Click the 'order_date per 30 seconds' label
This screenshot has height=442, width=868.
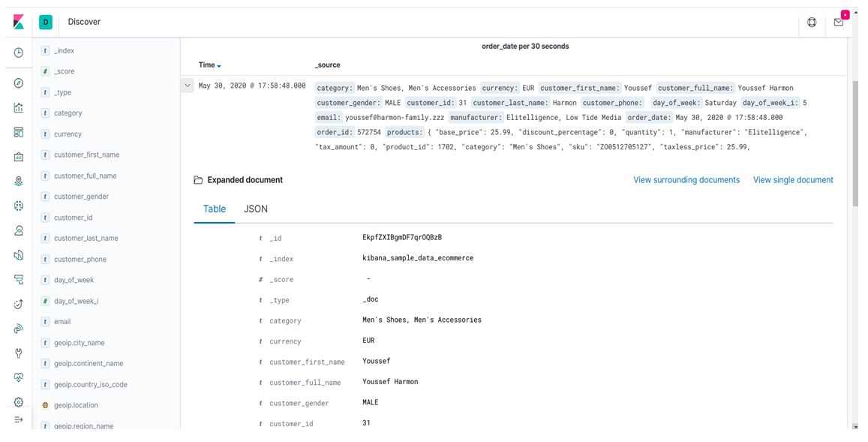525,47
